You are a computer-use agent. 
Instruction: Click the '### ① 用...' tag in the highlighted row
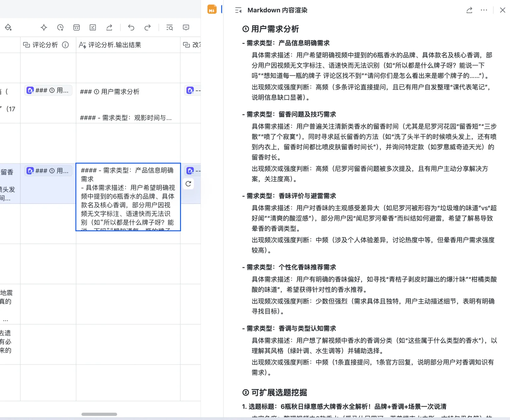coord(48,171)
